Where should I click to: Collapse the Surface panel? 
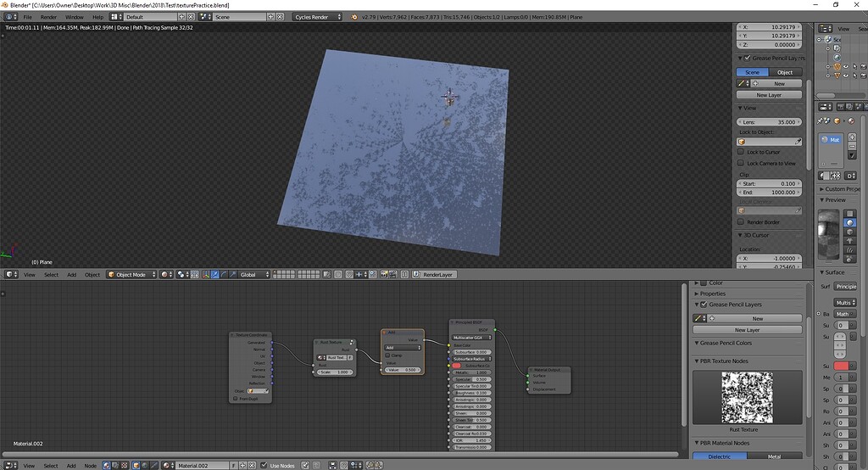click(x=822, y=272)
